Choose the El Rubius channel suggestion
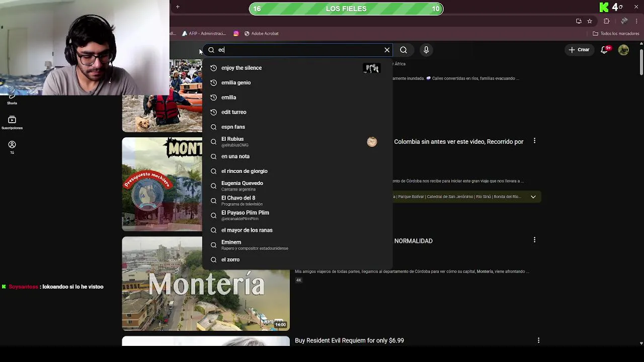The height and width of the screenshot is (362, 644). point(297,142)
